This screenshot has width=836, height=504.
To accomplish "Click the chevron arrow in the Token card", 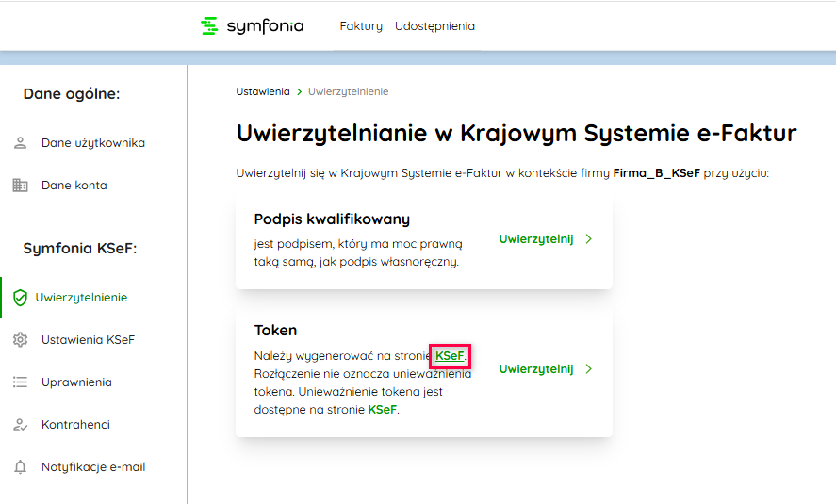I will point(589,369).
